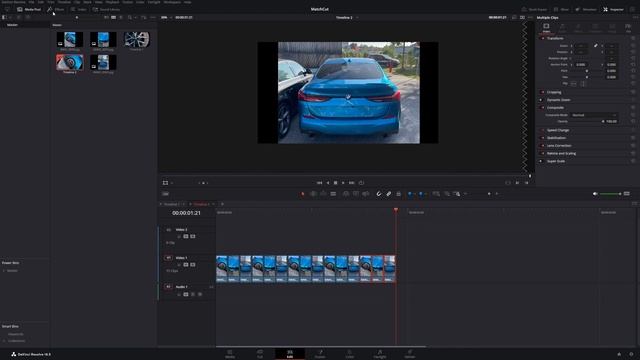Toggle the Inspector panel button
640x360 pixels.
pos(613,9)
